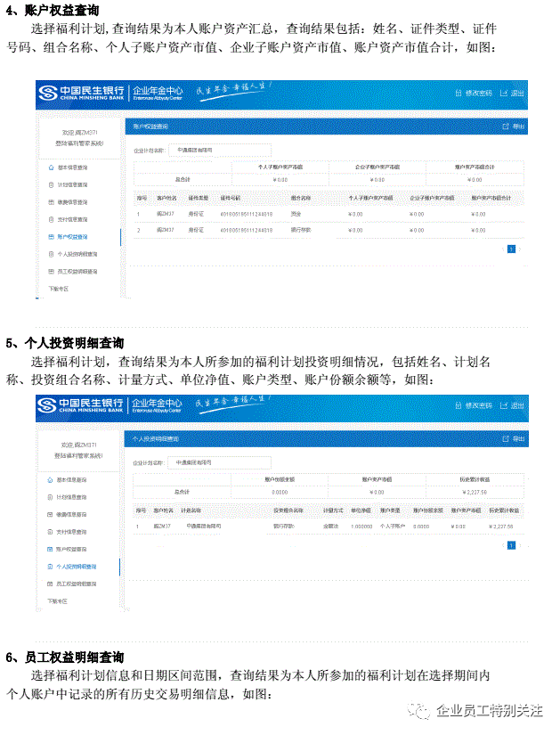Click the 退出 logout icon in the 个人投资明细查询 screen header
This screenshot has height=735, width=560.
coord(506,404)
